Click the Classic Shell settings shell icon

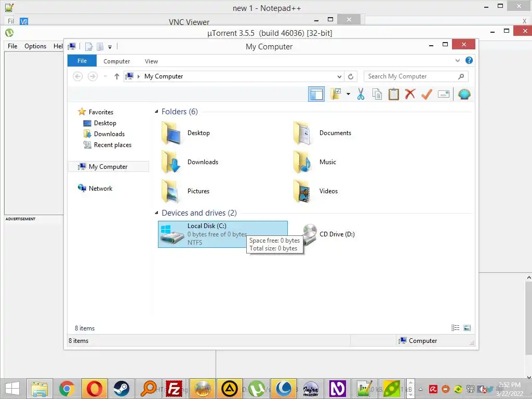(464, 94)
